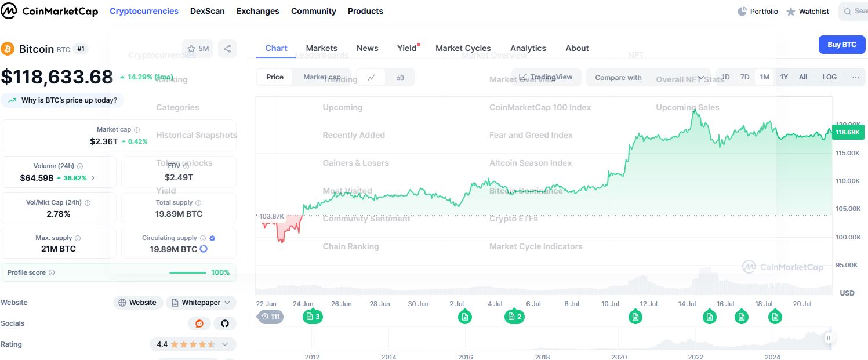Open the Compare with dropdown

coord(648,77)
